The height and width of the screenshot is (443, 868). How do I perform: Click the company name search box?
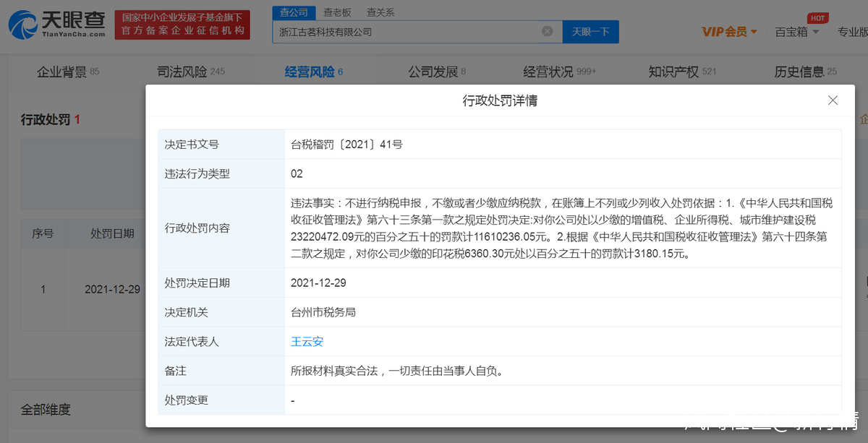coord(405,32)
